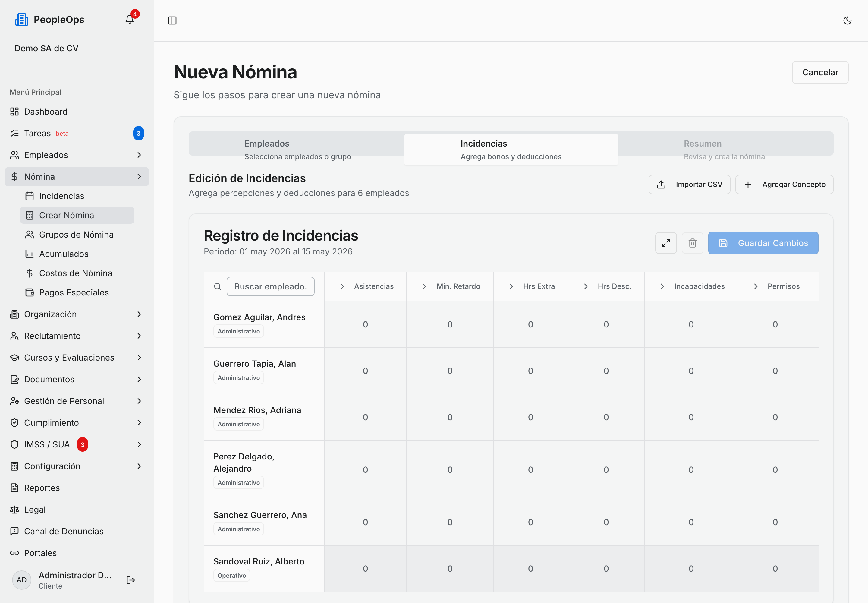Click the Empleados people icon
Image resolution: width=868 pixels, height=603 pixels.
(x=14, y=155)
